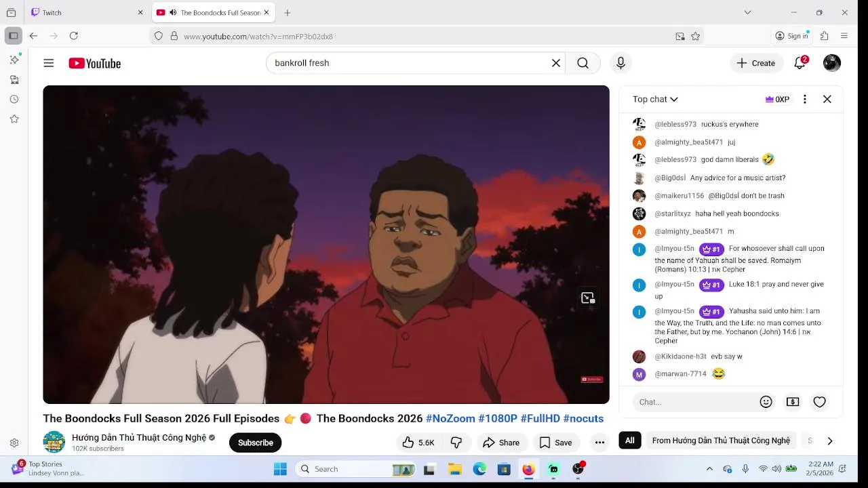The width and height of the screenshot is (868, 488).
Task: Like the video with 5.6K likes
Action: (x=419, y=443)
